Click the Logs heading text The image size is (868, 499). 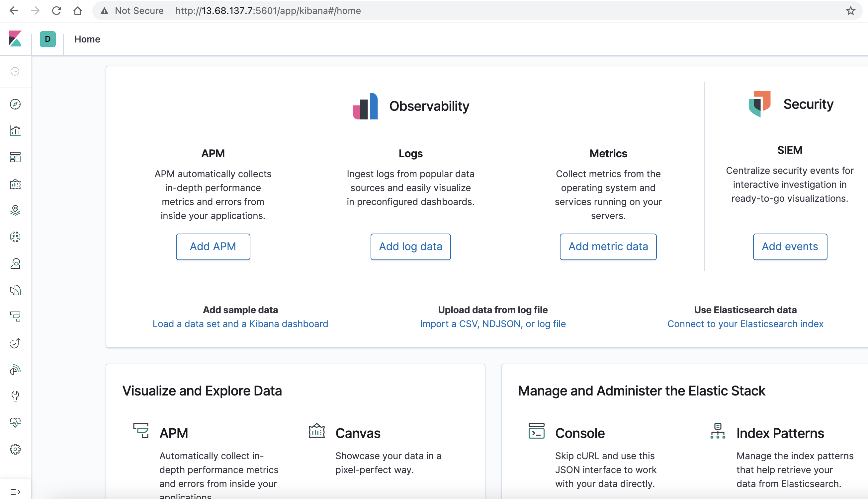click(410, 154)
